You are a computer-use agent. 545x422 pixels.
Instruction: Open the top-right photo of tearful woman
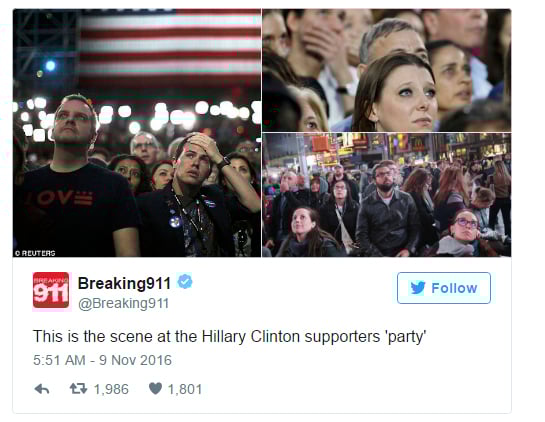[x=387, y=70]
